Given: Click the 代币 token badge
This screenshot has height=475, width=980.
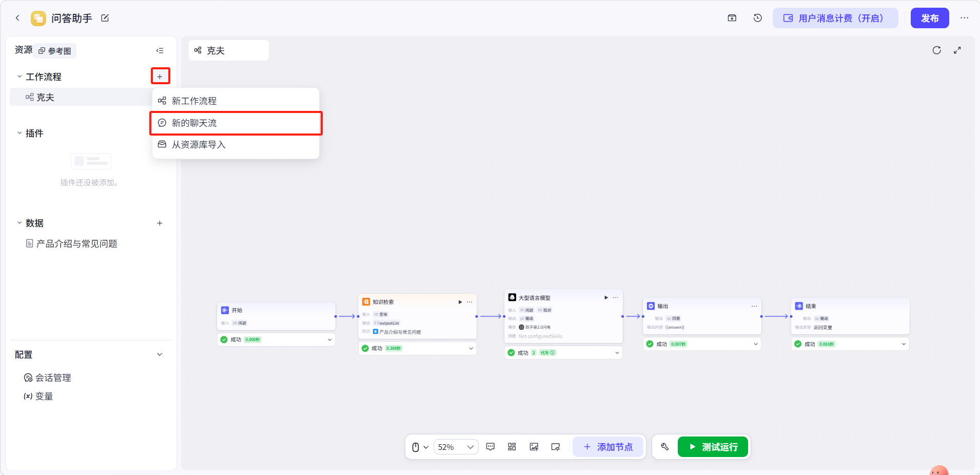Looking at the screenshot, I should click(547, 353).
